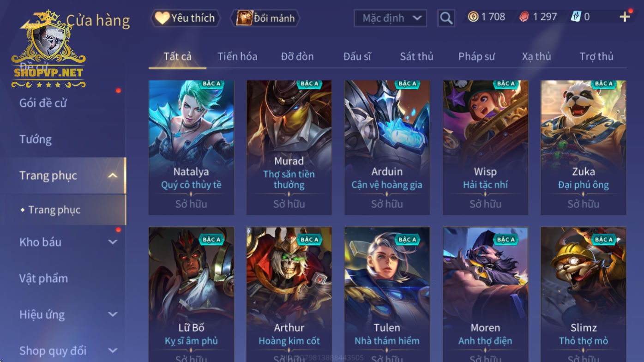Click the magnifying glass search icon
Screen dimensions: 644x362
click(446, 18)
